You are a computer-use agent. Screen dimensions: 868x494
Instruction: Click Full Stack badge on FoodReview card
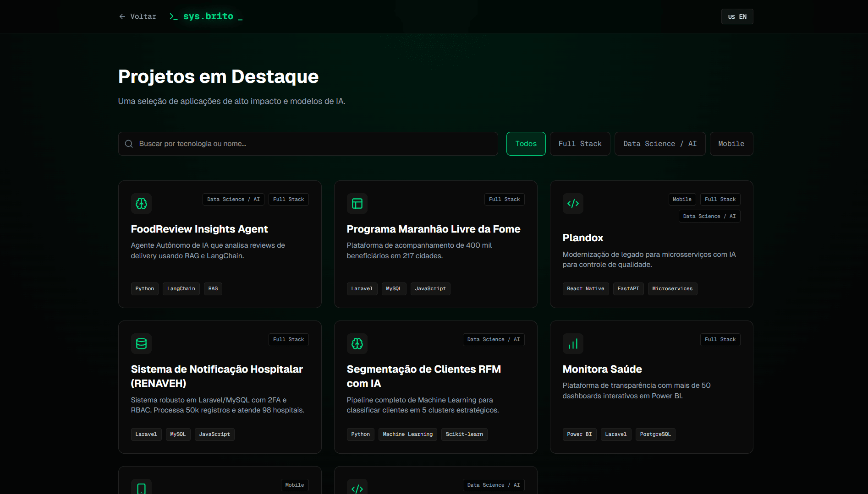point(288,199)
